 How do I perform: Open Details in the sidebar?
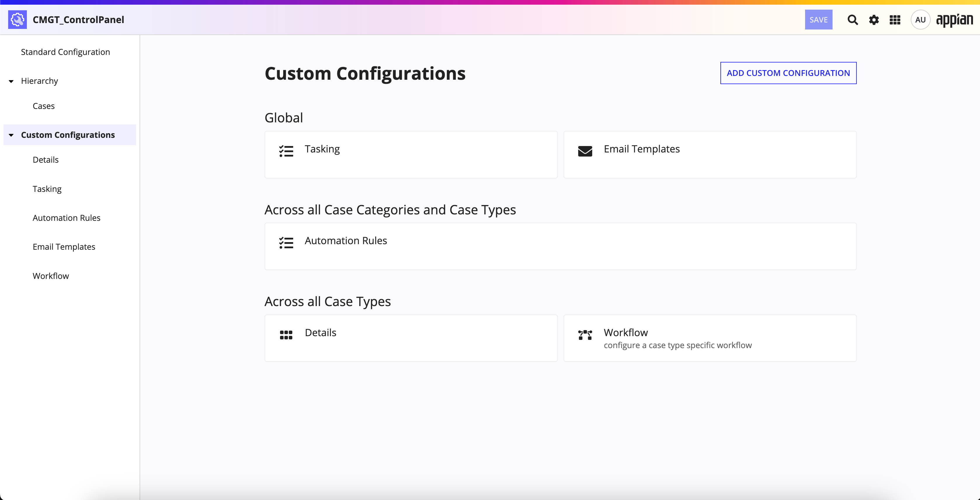coord(46,159)
